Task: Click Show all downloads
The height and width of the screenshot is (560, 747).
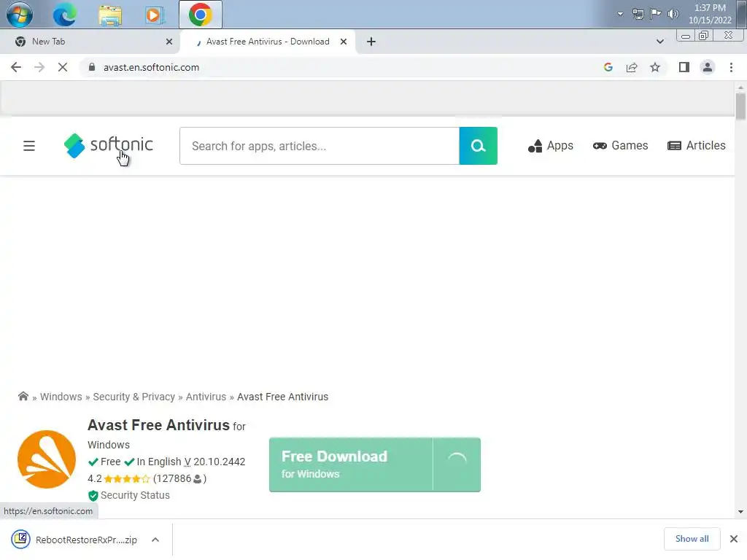Action: 692,539
